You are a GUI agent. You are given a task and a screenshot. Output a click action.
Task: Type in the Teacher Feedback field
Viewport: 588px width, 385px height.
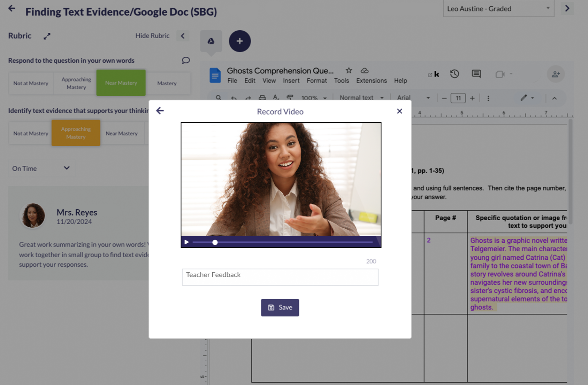tap(280, 277)
